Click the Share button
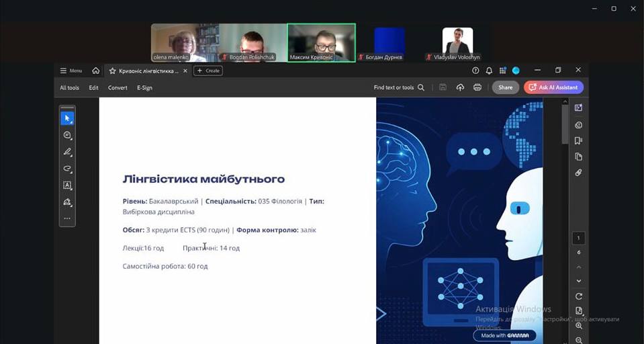Screen dimensions: 644x344 pyautogui.click(x=505, y=87)
